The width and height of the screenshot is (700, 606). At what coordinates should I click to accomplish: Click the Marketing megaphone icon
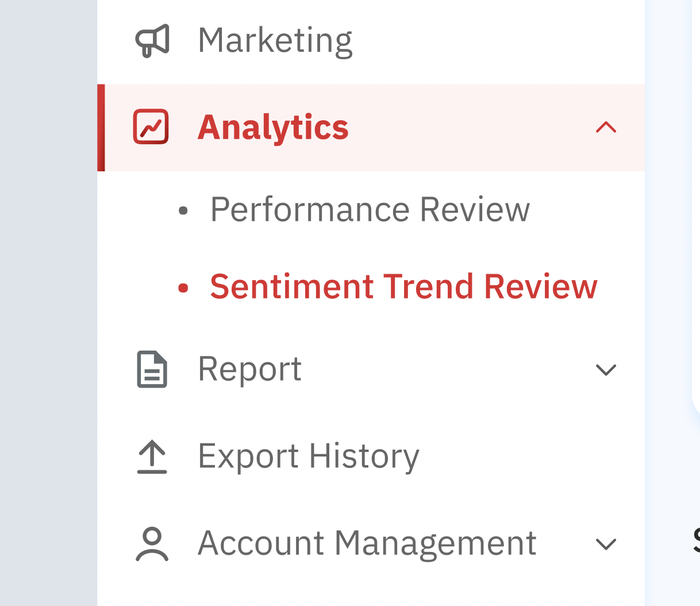(152, 40)
